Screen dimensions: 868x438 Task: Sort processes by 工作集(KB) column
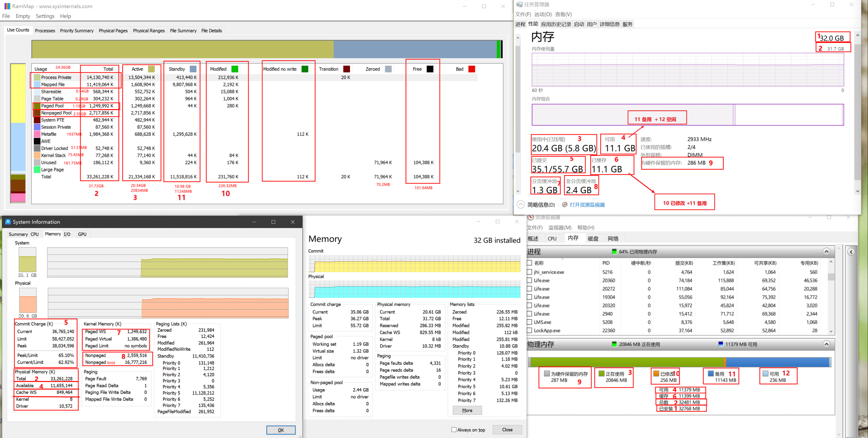coord(723,263)
